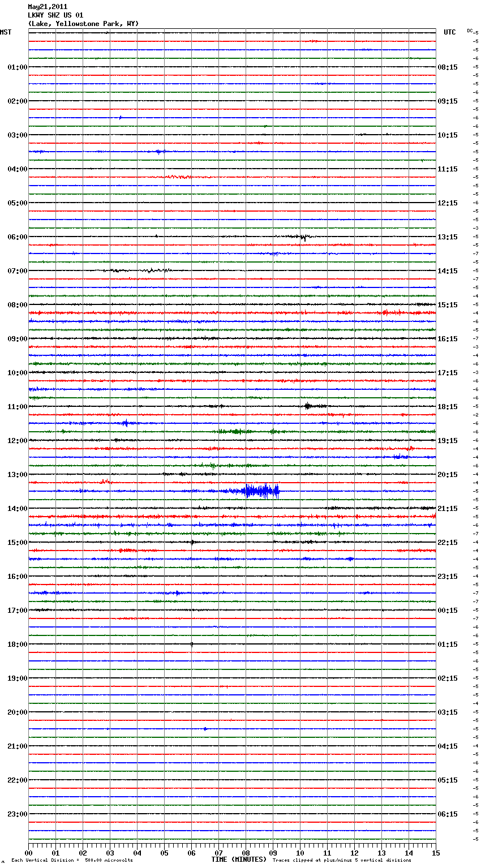
Task: Select the 17:00 MST time label
Action: (x=17, y=611)
